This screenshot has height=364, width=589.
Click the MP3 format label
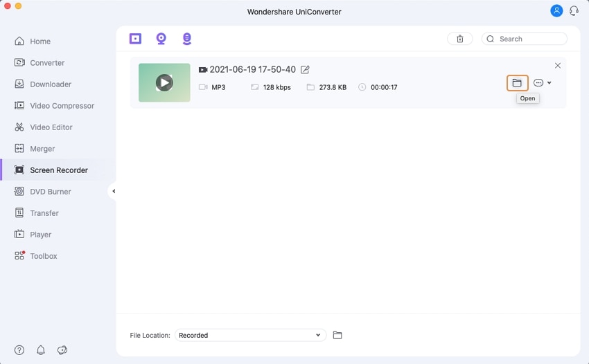coord(218,87)
